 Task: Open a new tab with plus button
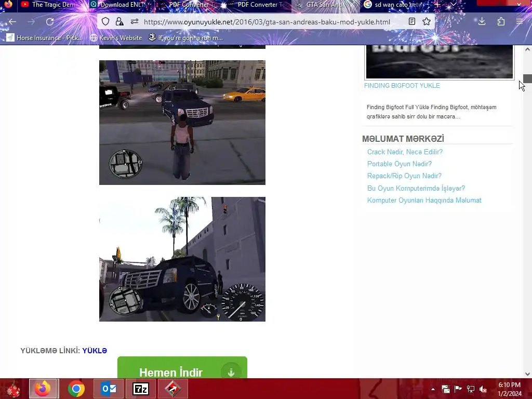[437, 5]
